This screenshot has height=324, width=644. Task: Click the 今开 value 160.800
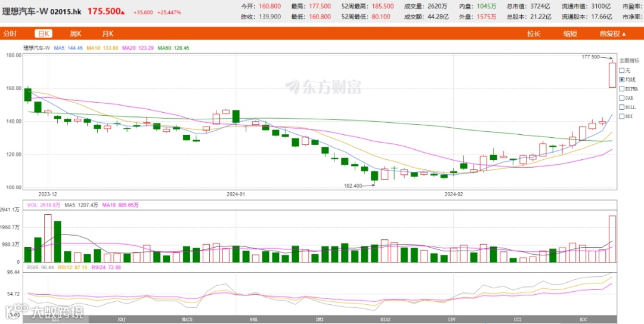(x=270, y=6)
